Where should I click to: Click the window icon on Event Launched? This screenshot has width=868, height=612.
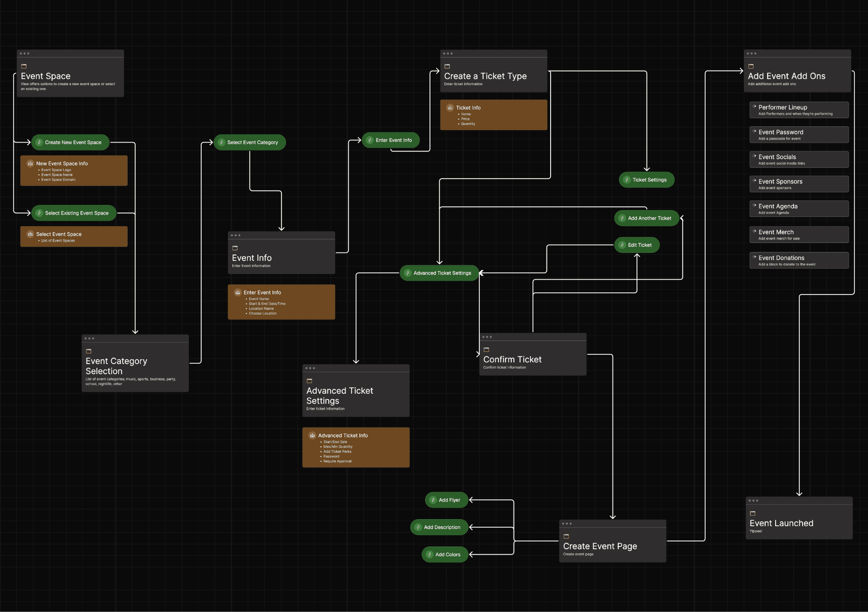(x=752, y=513)
